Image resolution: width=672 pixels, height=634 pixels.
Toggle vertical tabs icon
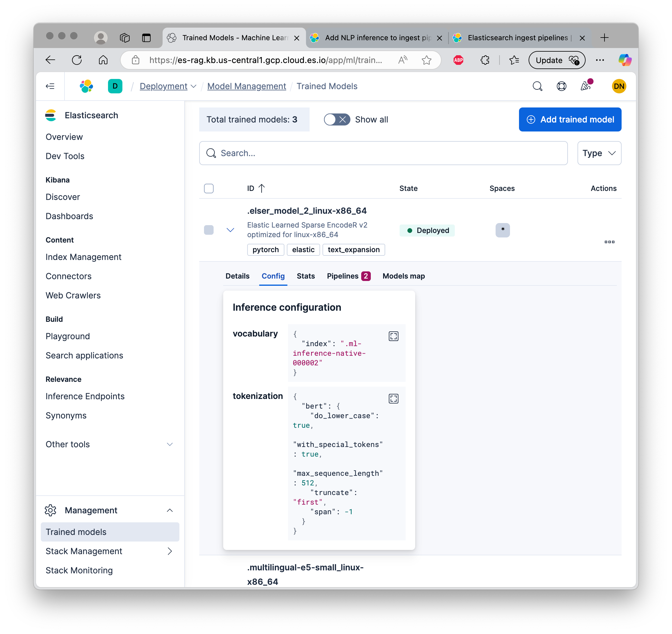(146, 38)
